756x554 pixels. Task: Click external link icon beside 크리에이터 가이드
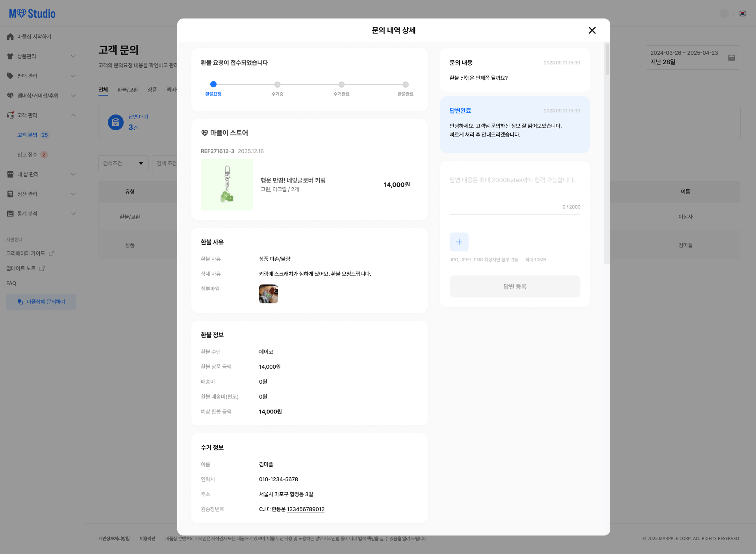(x=52, y=253)
